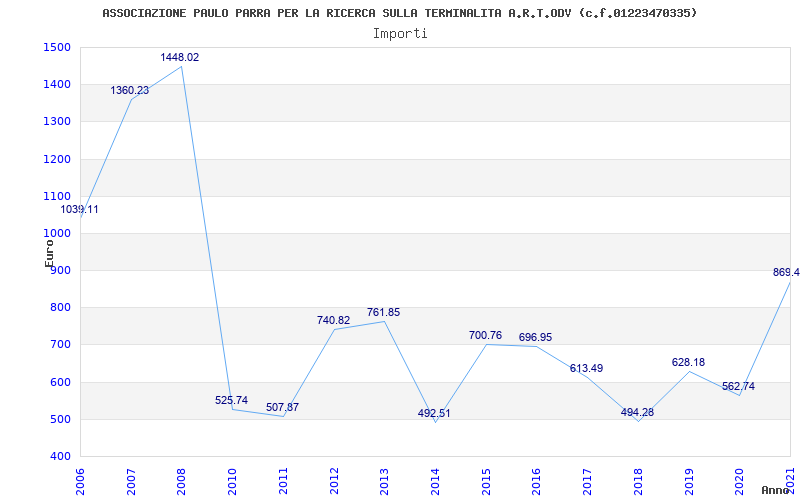
Task: Click the 500 y-axis tick label
Action: click(x=63, y=420)
